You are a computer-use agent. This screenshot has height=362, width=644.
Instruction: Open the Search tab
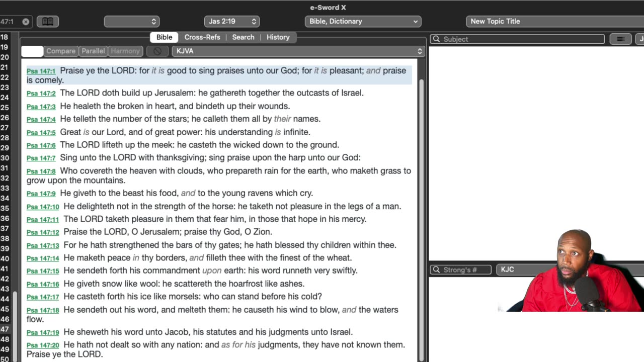(x=243, y=37)
